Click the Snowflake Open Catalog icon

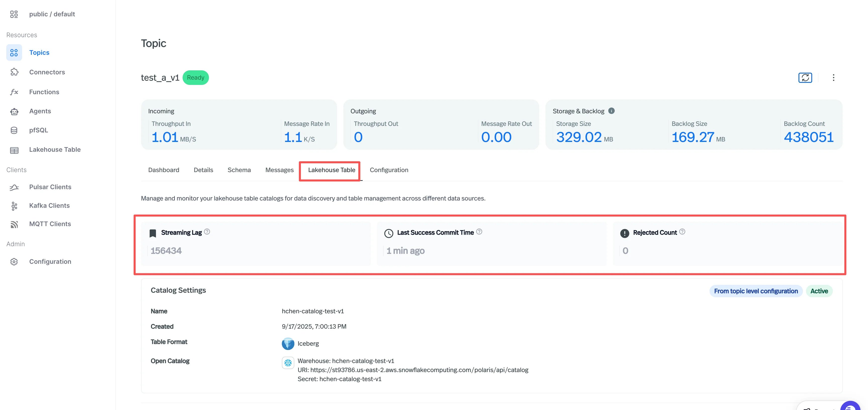[x=288, y=363]
